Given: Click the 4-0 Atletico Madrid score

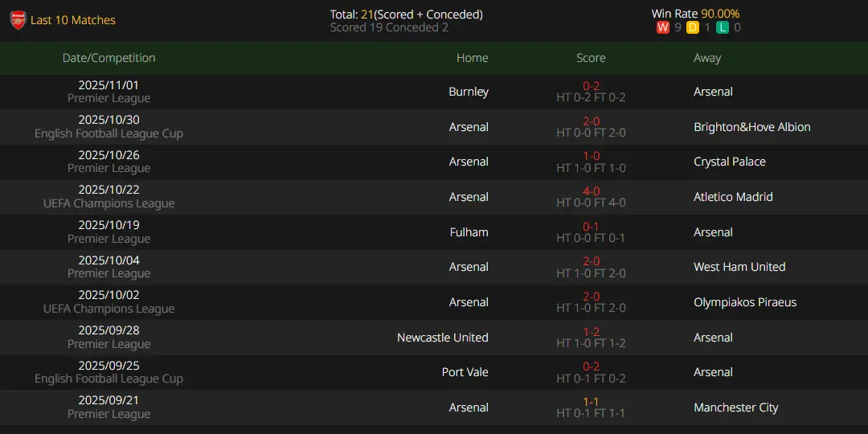Looking at the screenshot, I should click(592, 191).
